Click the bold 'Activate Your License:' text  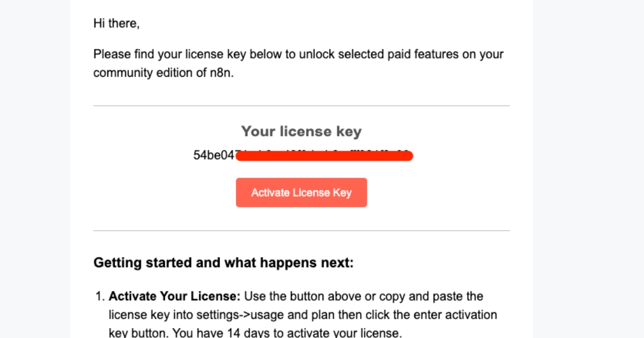pos(175,296)
